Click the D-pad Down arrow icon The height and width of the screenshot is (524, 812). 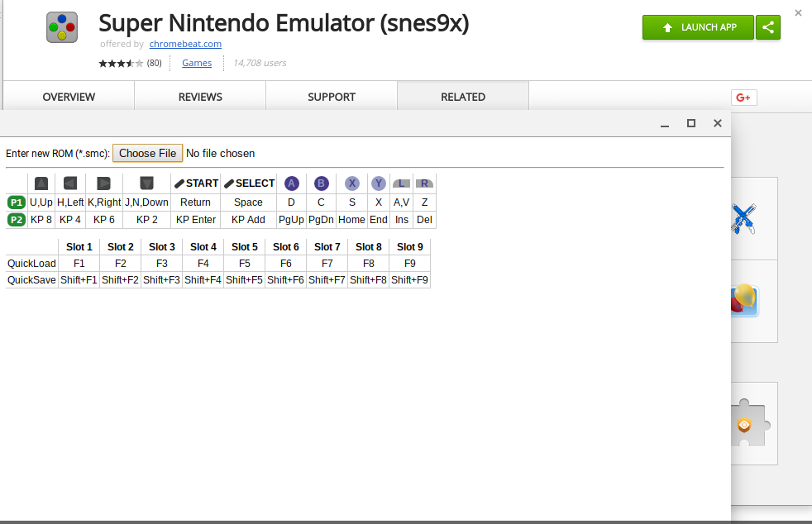[146, 183]
